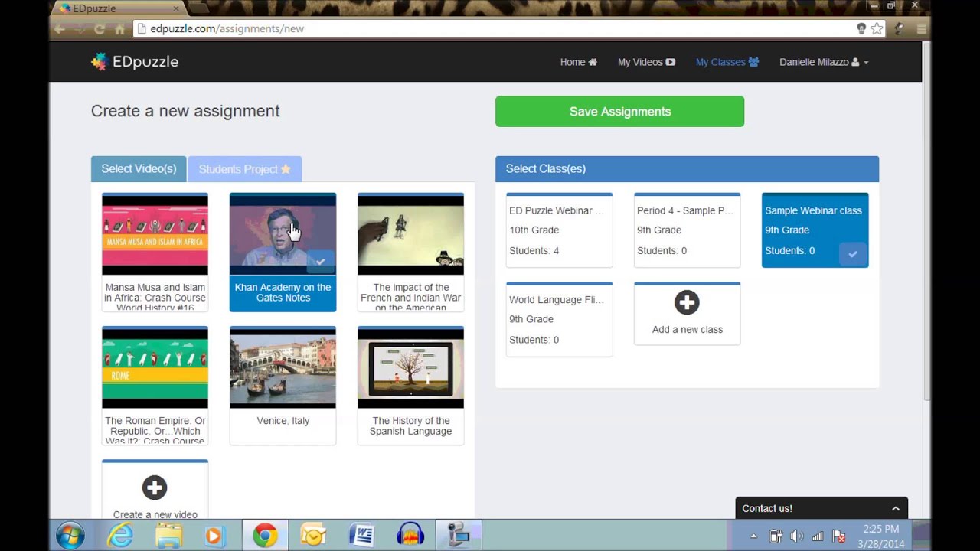Open My Classes in navbar
The image size is (980, 551).
(727, 62)
